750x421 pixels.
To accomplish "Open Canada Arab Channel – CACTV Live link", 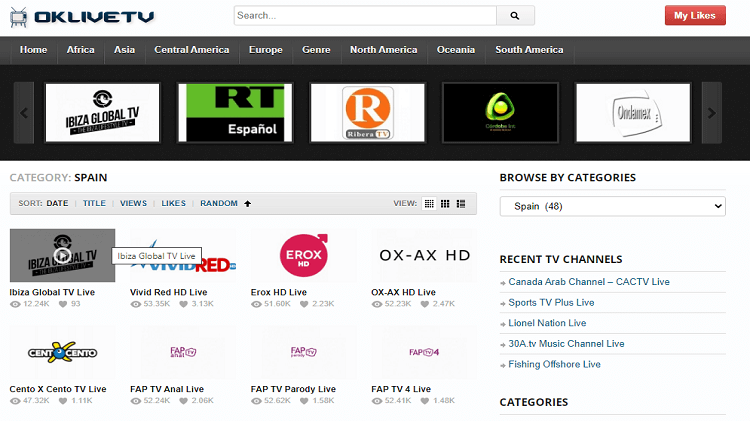I will coord(589,282).
